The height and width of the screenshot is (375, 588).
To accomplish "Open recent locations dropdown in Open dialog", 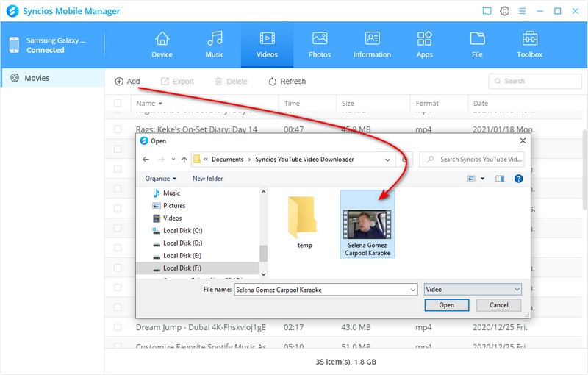I will [x=173, y=160].
